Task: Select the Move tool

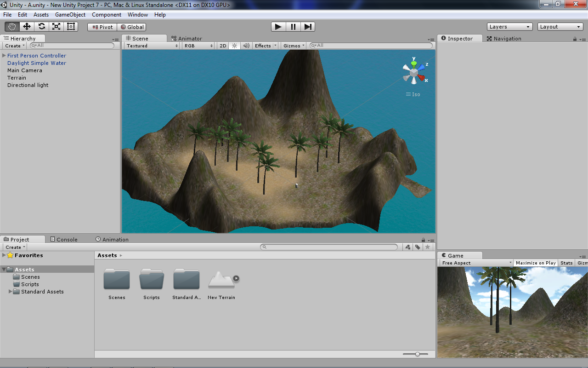Action: 26,26
